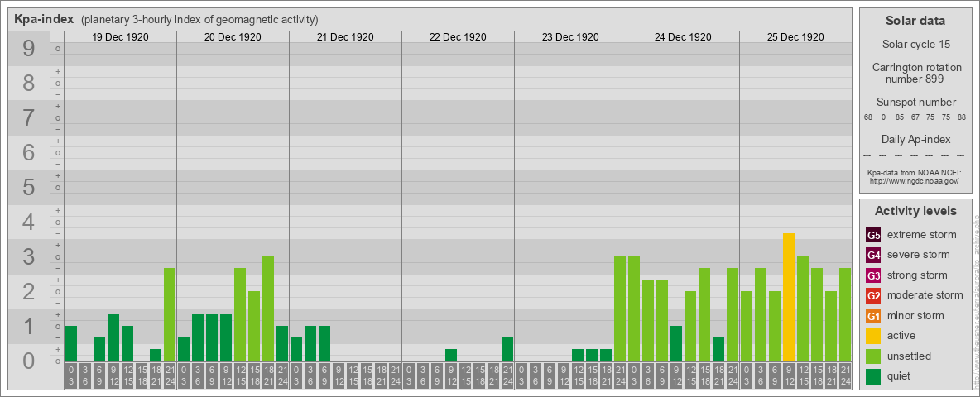Screen dimensions: 980x397
Task: Click the '24 Dec 1920' date header
Action: coord(683,37)
